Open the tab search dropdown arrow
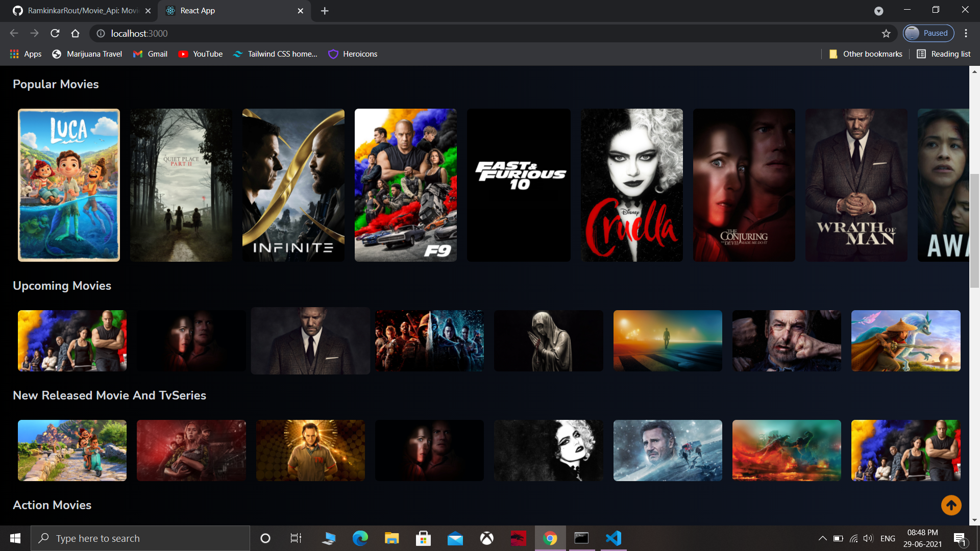 click(878, 11)
